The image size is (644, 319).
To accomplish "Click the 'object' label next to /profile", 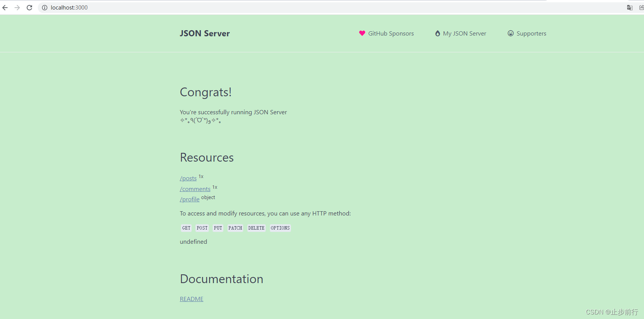I will [x=208, y=198].
